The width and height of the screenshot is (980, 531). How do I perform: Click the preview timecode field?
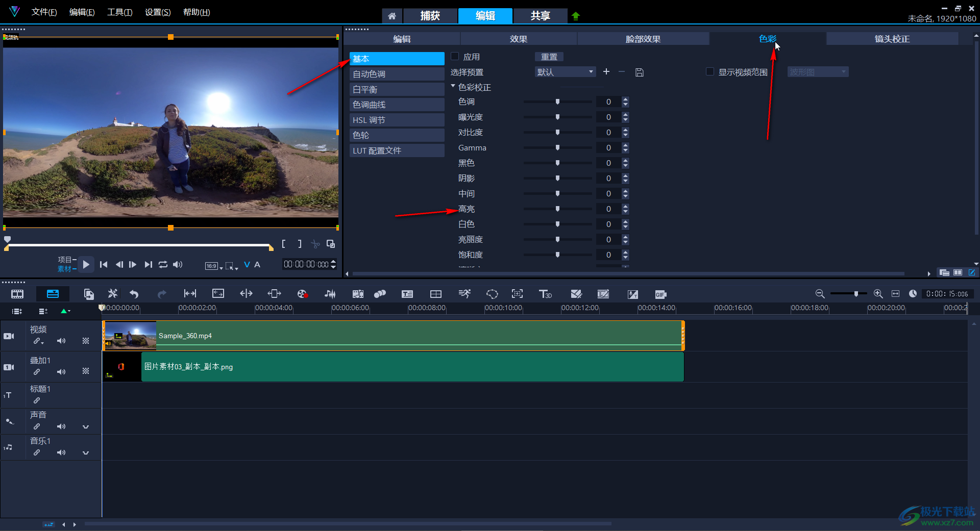(306, 264)
